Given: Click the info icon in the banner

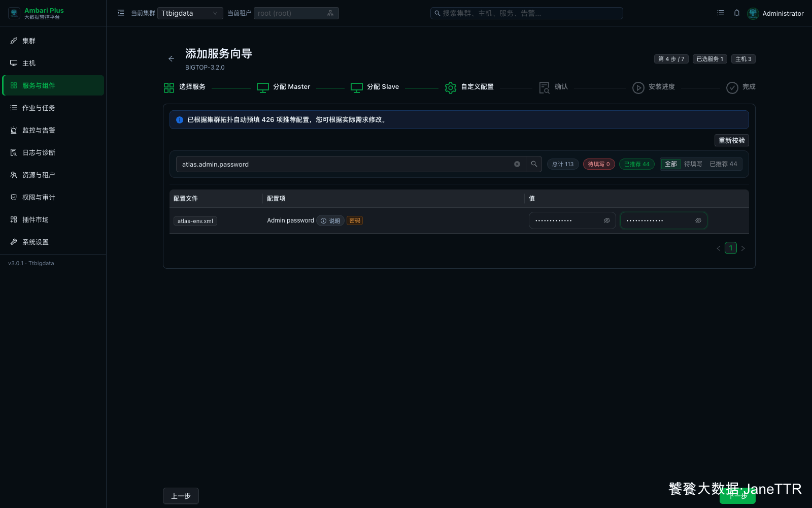Looking at the screenshot, I should pos(180,120).
